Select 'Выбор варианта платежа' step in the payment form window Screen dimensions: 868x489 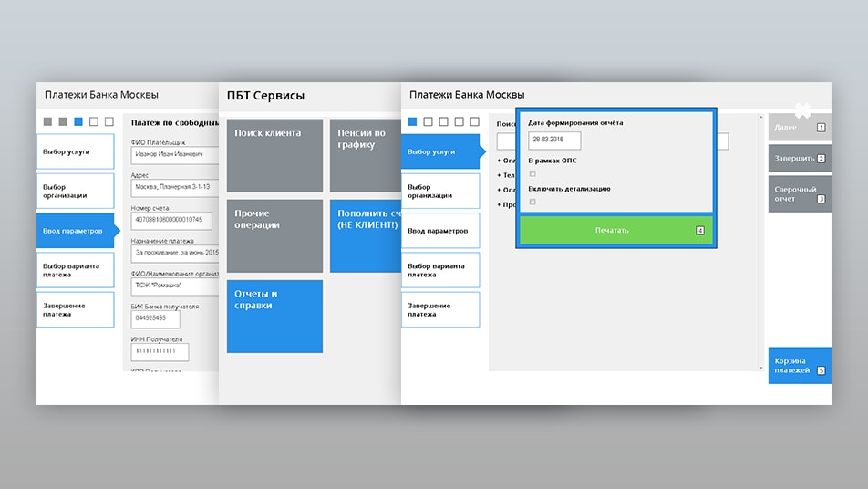pos(76,270)
